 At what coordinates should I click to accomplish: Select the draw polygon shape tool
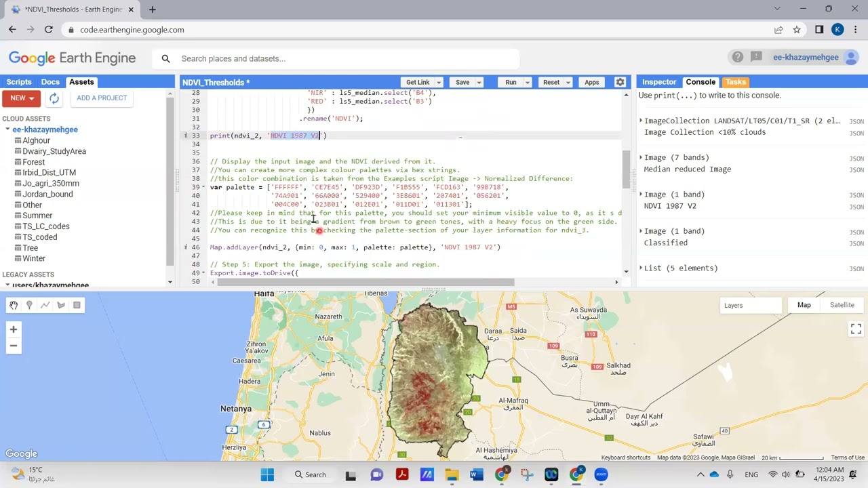click(61, 306)
